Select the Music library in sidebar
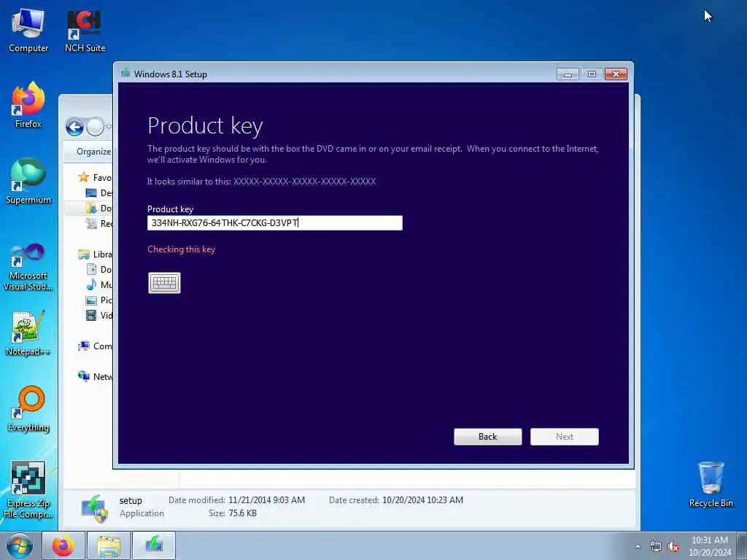Viewport: 747px width, 560px height. click(x=99, y=285)
